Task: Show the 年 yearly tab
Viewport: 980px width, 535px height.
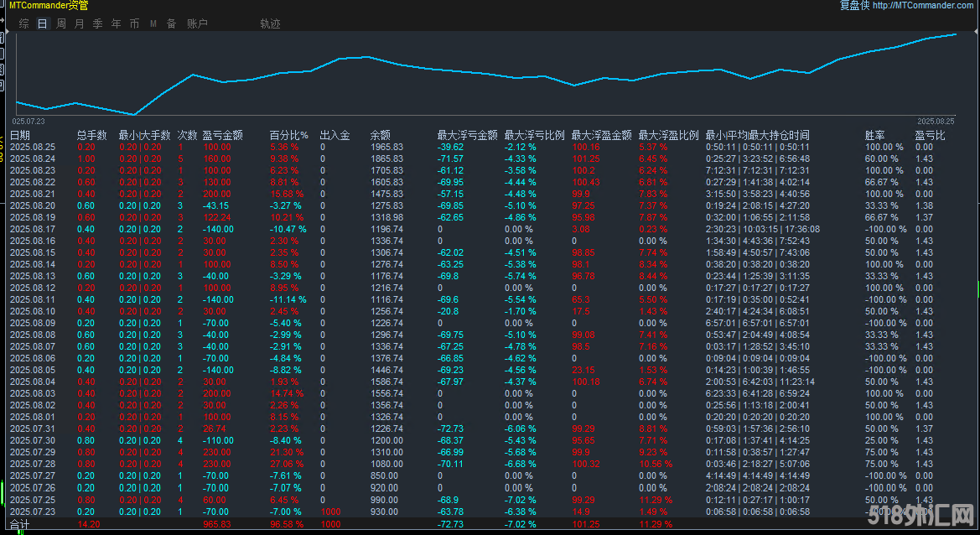Action: tap(117, 23)
